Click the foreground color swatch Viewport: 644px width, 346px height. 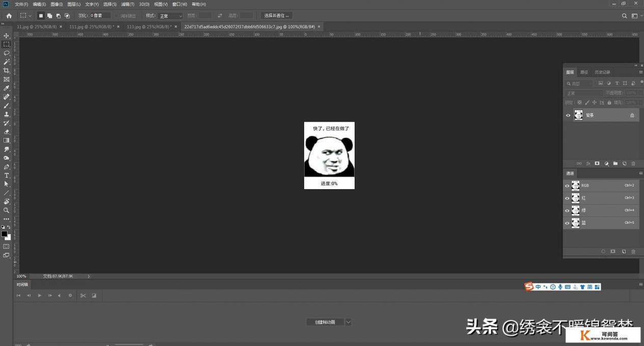(x=5, y=234)
